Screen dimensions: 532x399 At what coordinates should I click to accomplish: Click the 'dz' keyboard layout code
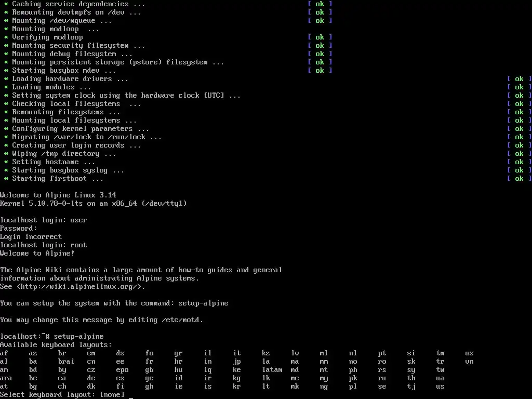click(x=120, y=353)
